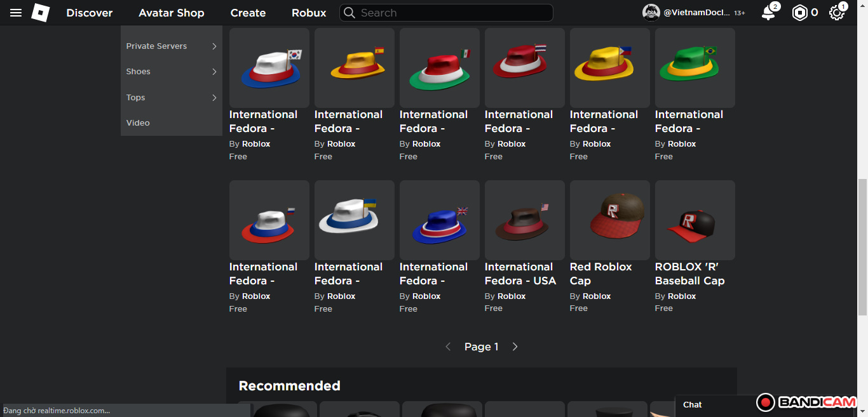Click the Robux balance hexagon icon
868x417 pixels.
pyautogui.click(x=799, y=13)
